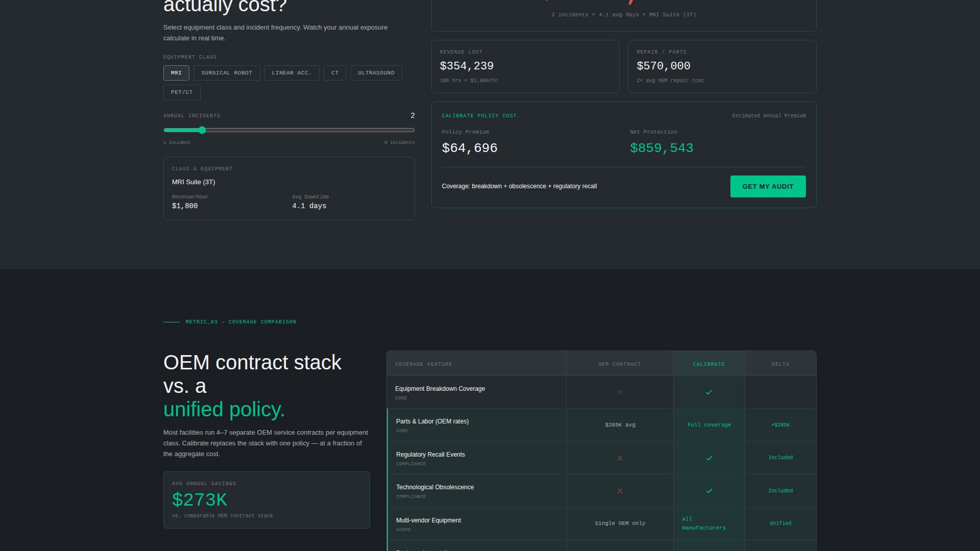Click the Calibrate checkmark for Equipment Breakdown Coverage
Screen dimensions: 980x551
click(x=709, y=392)
